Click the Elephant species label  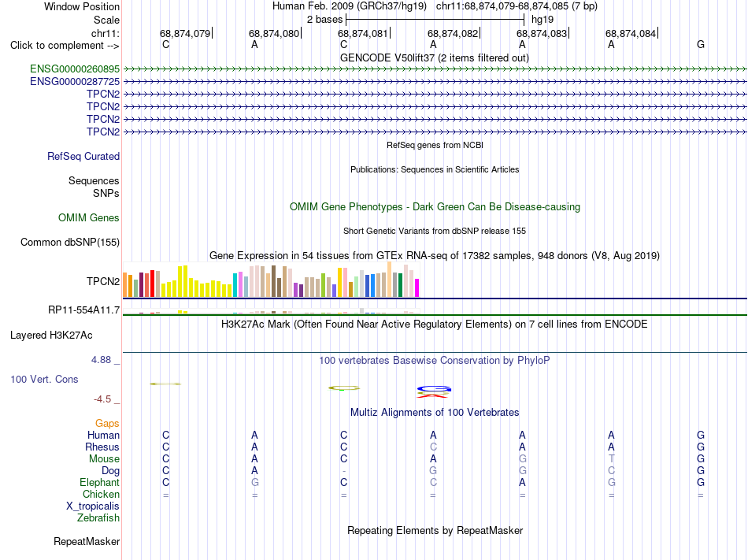coord(99,483)
